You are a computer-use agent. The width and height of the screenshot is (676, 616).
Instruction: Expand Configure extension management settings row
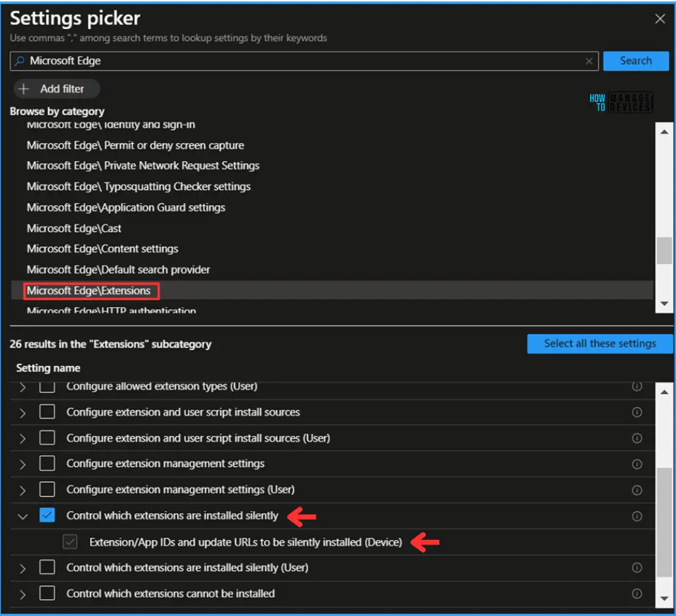(x=23, y=465)
